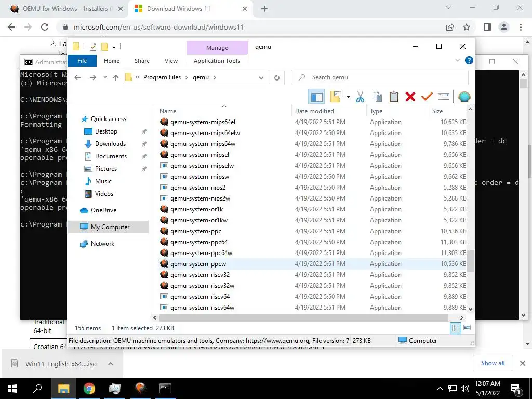532x399 pixels.
Task: Select file qemu-system-or1k
Action: click(196, 209)
